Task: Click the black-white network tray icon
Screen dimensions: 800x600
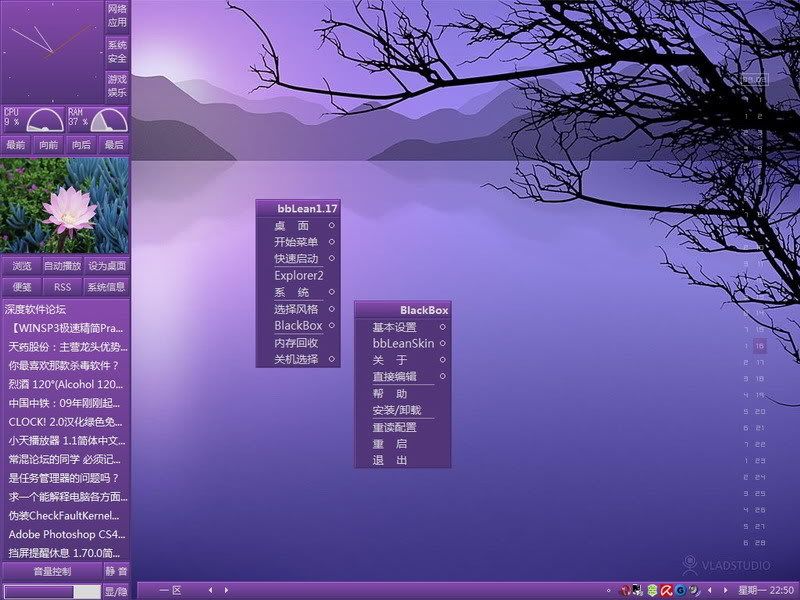Action: [638, 590]
